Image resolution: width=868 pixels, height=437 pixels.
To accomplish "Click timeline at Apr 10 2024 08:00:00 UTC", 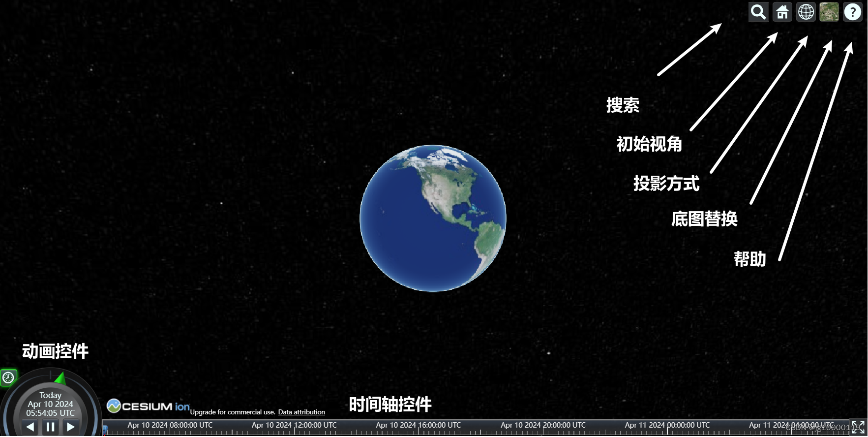I will click(170, 425).
